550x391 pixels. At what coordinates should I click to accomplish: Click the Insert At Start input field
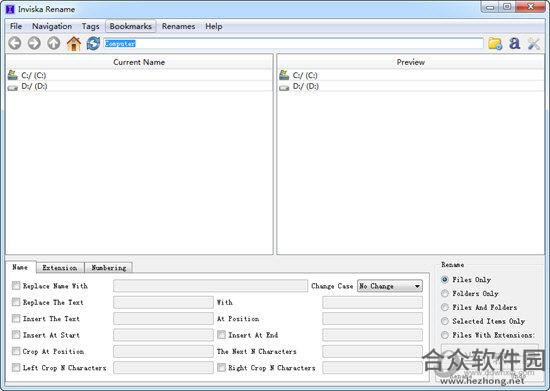pyautogui.click(x=163, y=335)
